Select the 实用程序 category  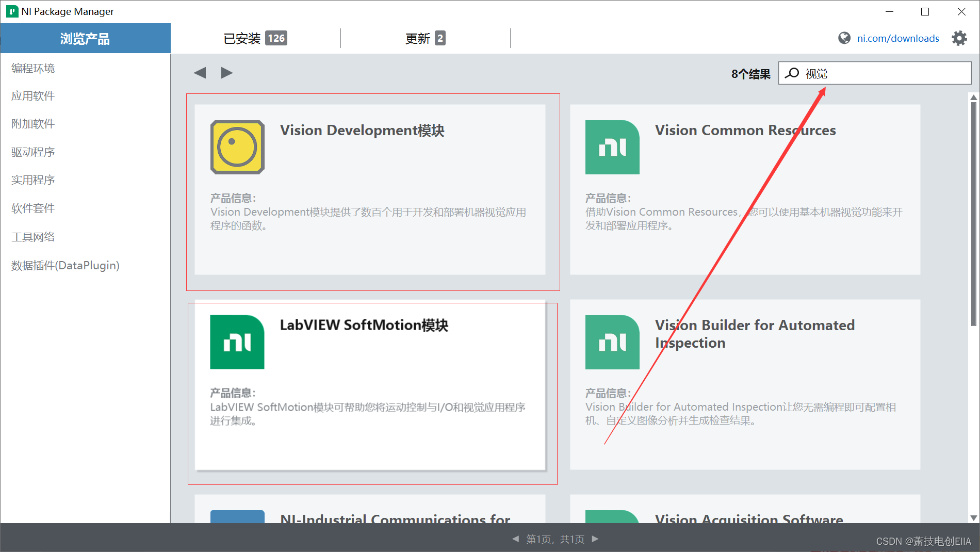tap(33, 180)
